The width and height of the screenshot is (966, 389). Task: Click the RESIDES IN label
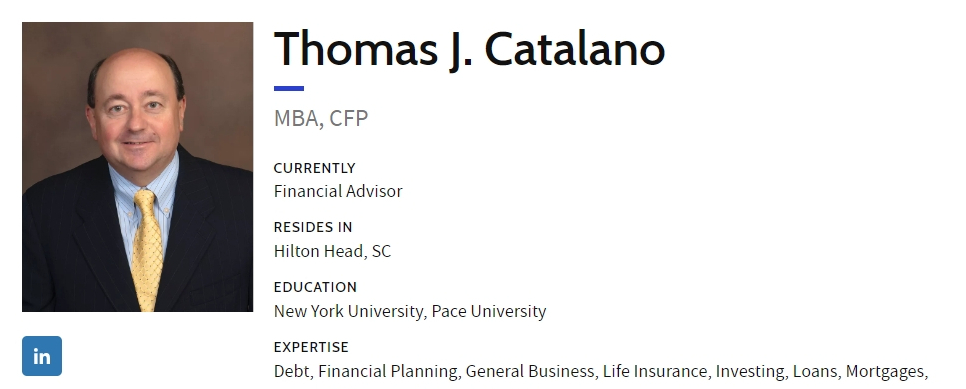point(313,227)
